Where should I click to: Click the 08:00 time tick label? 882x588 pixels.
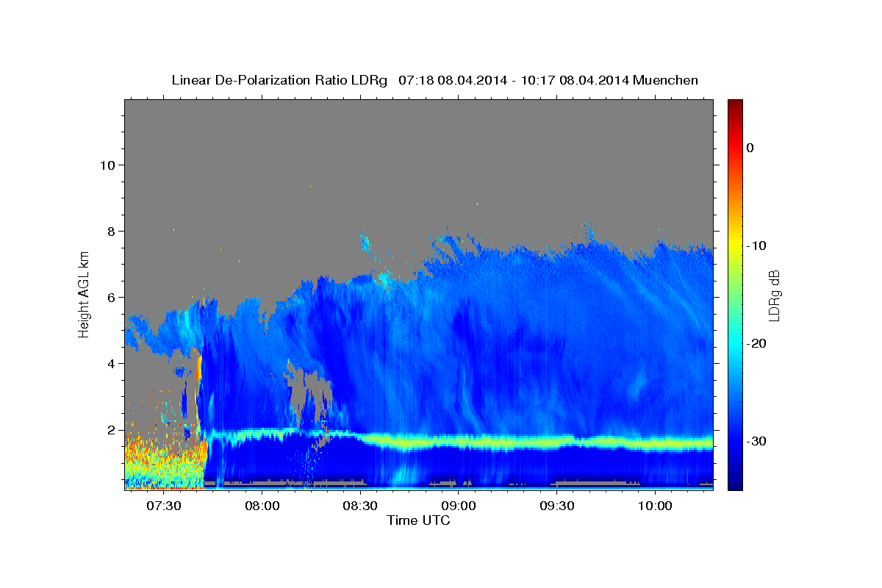(x=262, y=506)
